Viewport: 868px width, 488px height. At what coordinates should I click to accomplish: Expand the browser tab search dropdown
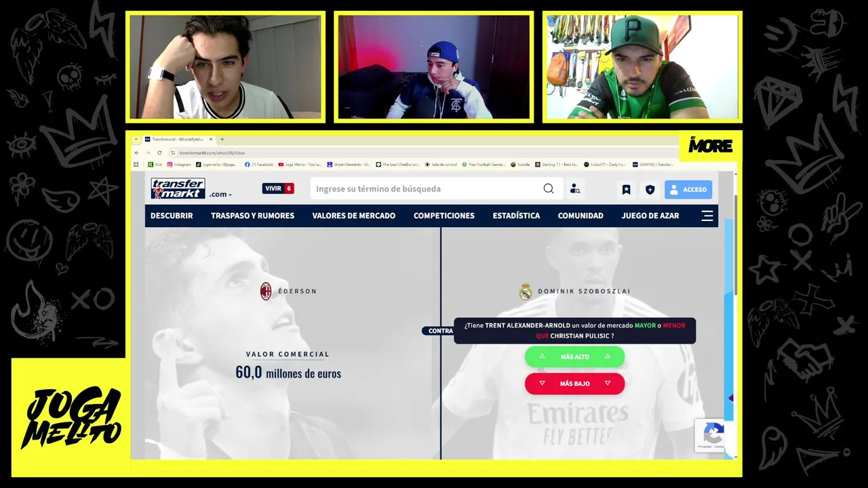(x=136, y=139)
